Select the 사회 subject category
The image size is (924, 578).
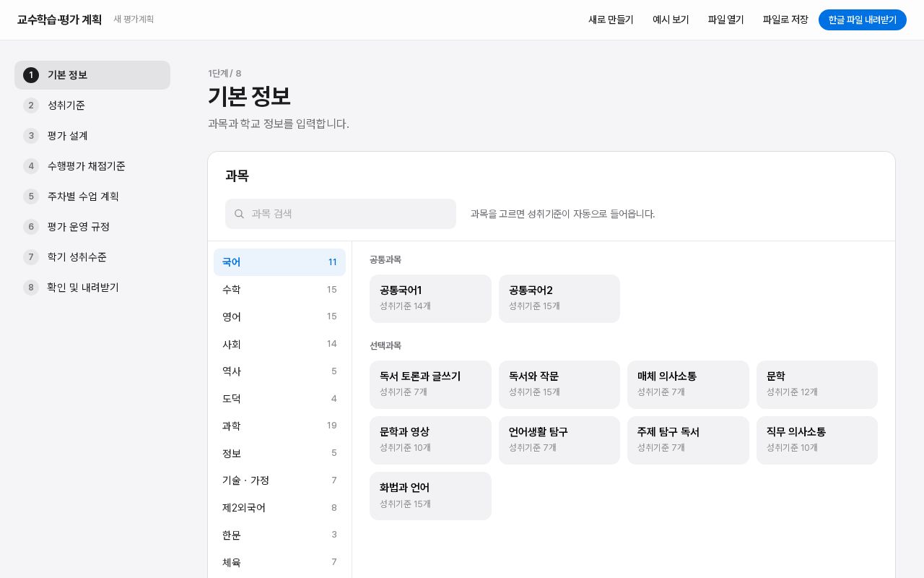[x=279, y=344]
